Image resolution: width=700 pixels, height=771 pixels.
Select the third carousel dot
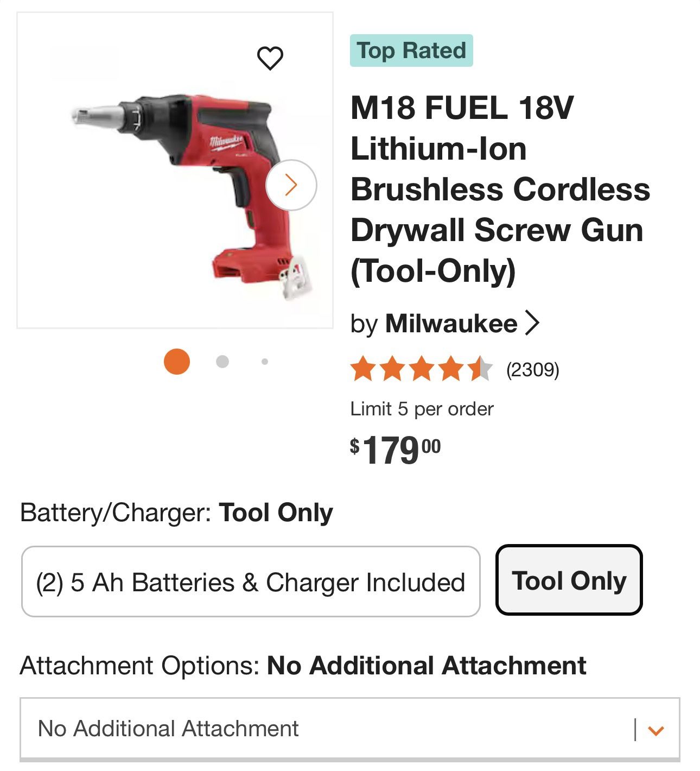point(264,360)
